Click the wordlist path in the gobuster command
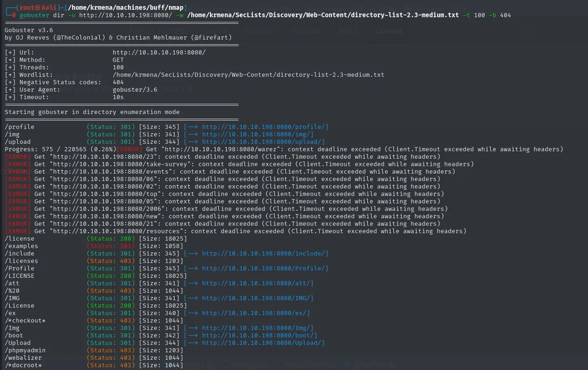Image resolution: width=588 pixels, height=370 pixels. coord(323,15)
